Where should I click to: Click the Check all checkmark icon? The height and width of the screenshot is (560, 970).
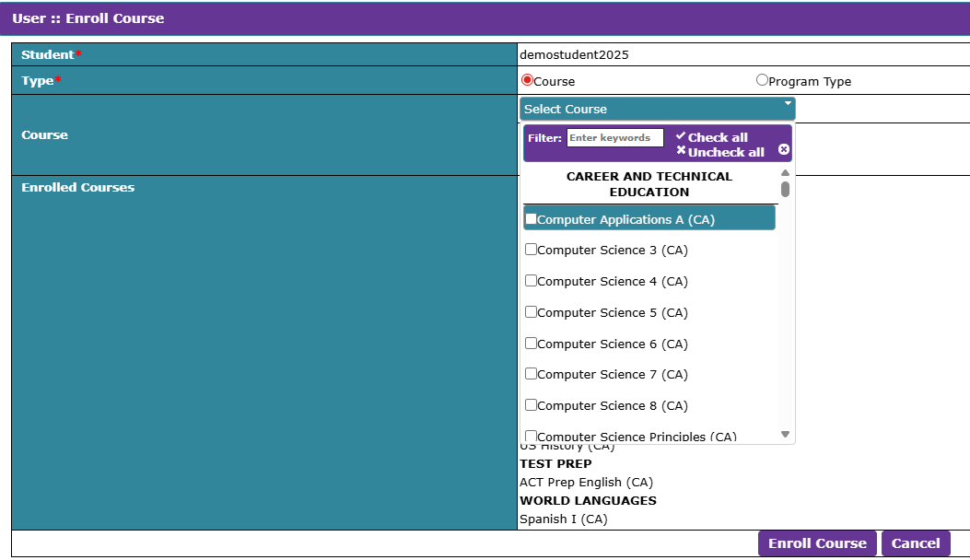pyautogui.click(x=681, y=135)
